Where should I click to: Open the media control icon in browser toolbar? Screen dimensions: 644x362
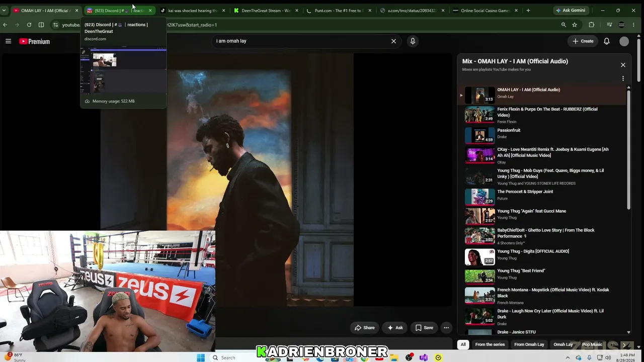click(609, 25)
